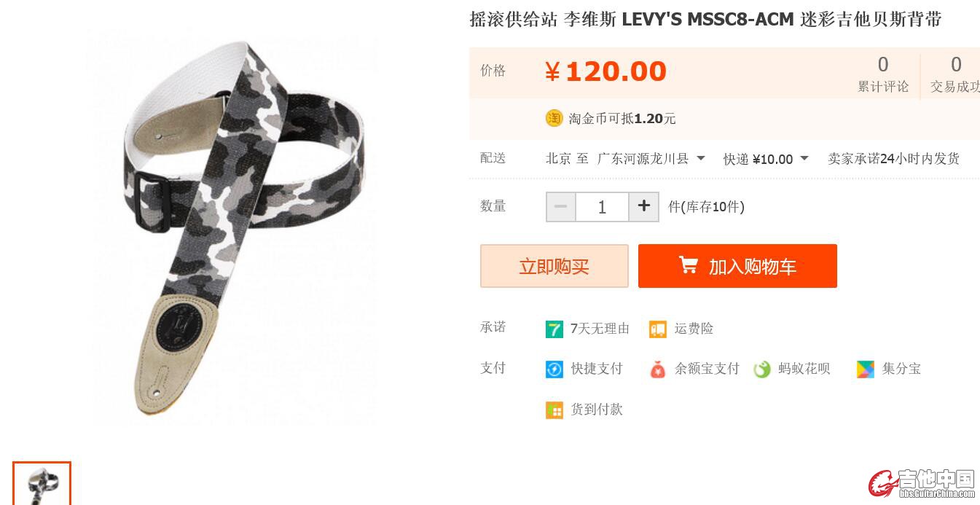Click the orange shipping insurance icon
The image size is (980, 505).
tap(657, 329)
